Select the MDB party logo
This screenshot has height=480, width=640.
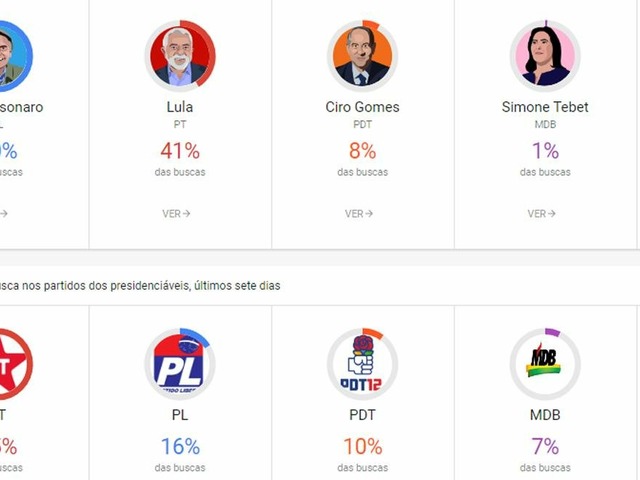tap(545, 364)
